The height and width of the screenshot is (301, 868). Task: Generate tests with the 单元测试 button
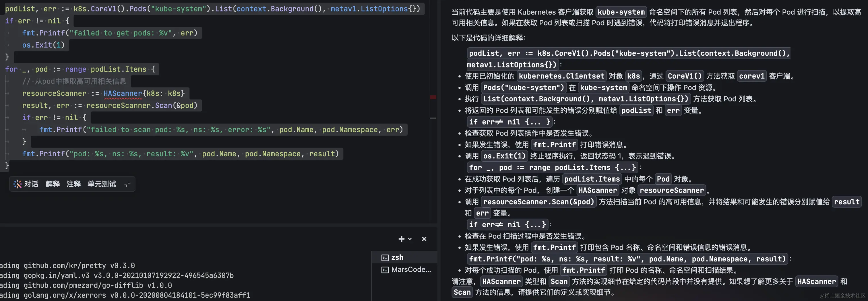(101, 184)
